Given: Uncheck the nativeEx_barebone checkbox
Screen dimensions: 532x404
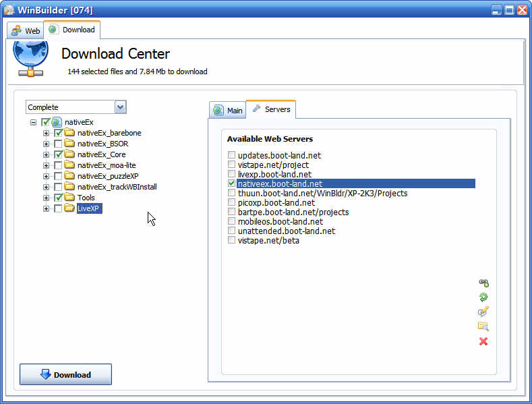Looking at the screenshot, I should click(59, 133).
